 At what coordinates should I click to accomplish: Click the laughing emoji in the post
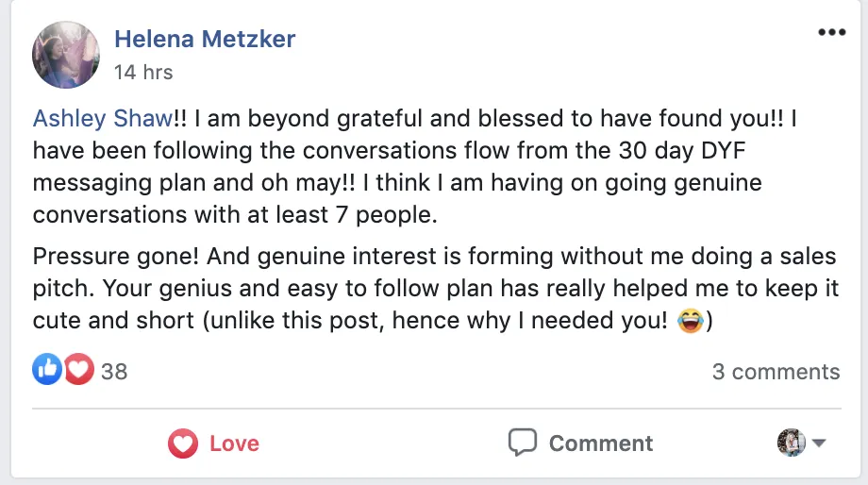[x=692, y=322]
